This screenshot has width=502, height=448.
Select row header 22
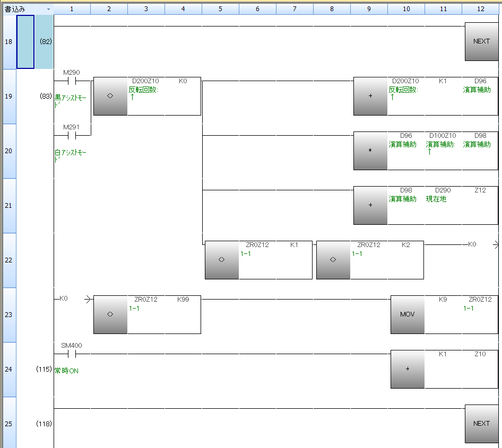[x=8, y=260]
